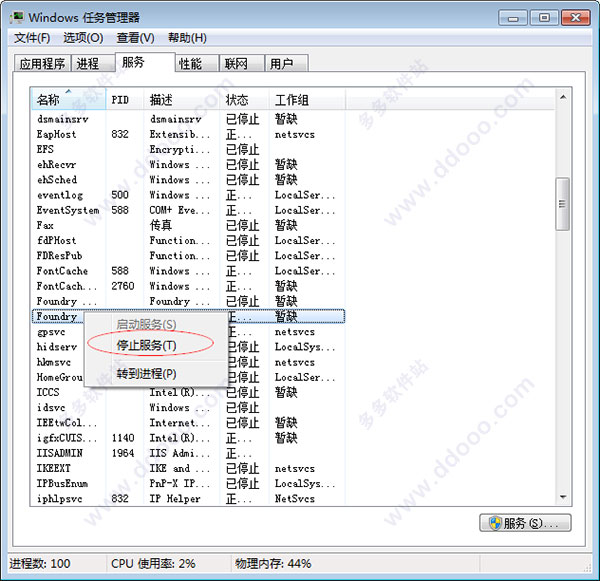Open the 选项(O) menu
The image size is (600, 581).
pos(83,38)
